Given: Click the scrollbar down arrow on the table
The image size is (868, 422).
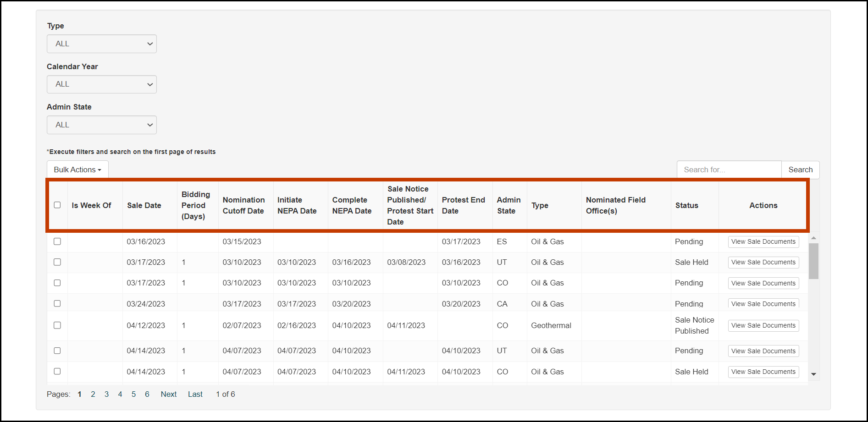Looking at the screenshot, I should pyautogui.click(x=814, y=374).
